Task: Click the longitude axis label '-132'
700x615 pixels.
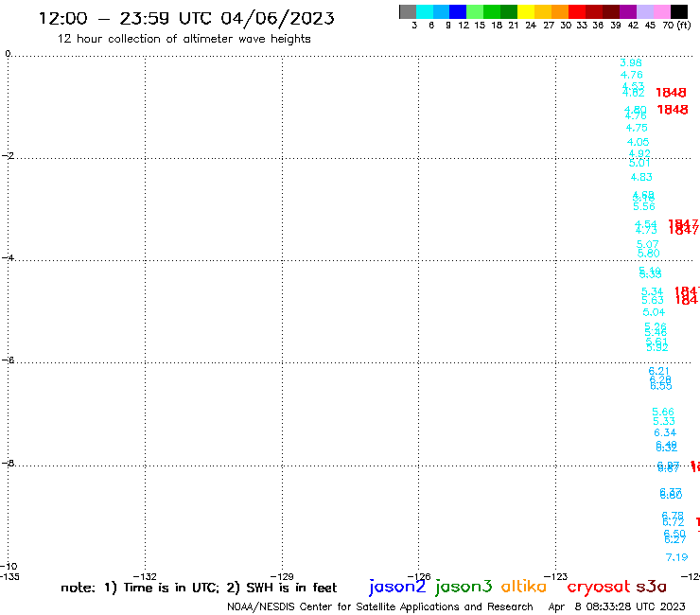Action: [145, 576]
